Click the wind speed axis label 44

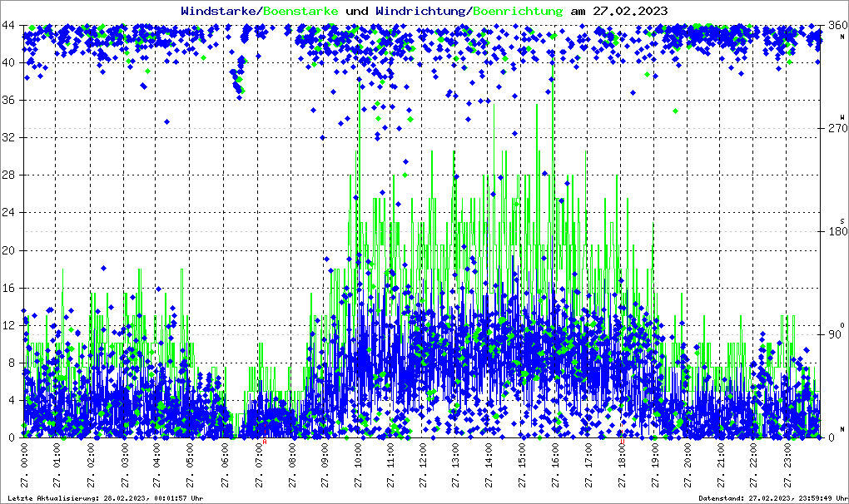8,25
